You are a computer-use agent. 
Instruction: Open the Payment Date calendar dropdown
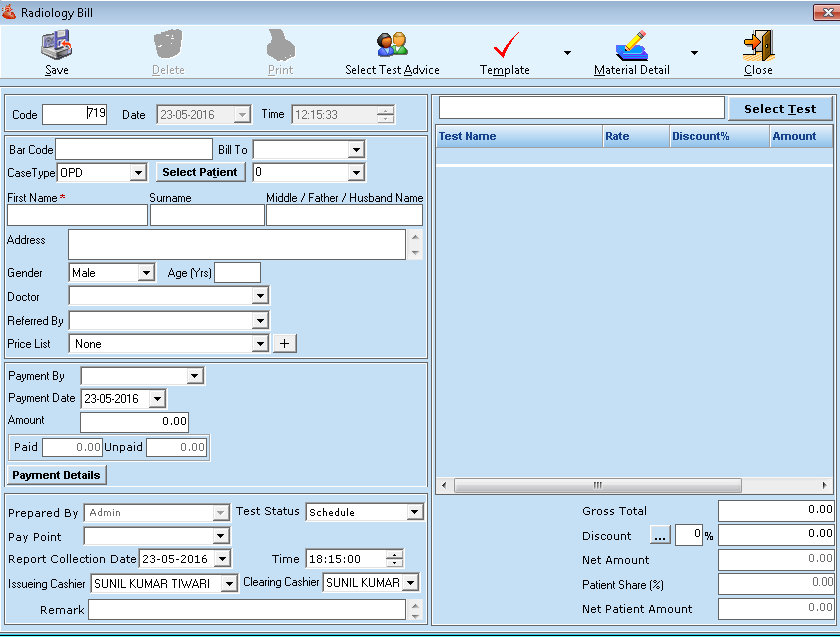(x=157, y=399)
